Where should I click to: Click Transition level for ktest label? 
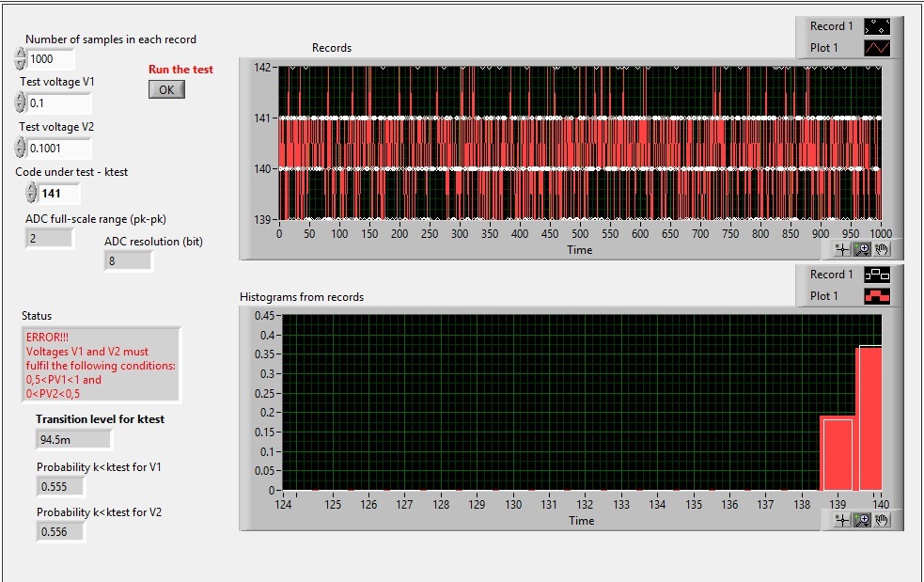pos(101,419)
